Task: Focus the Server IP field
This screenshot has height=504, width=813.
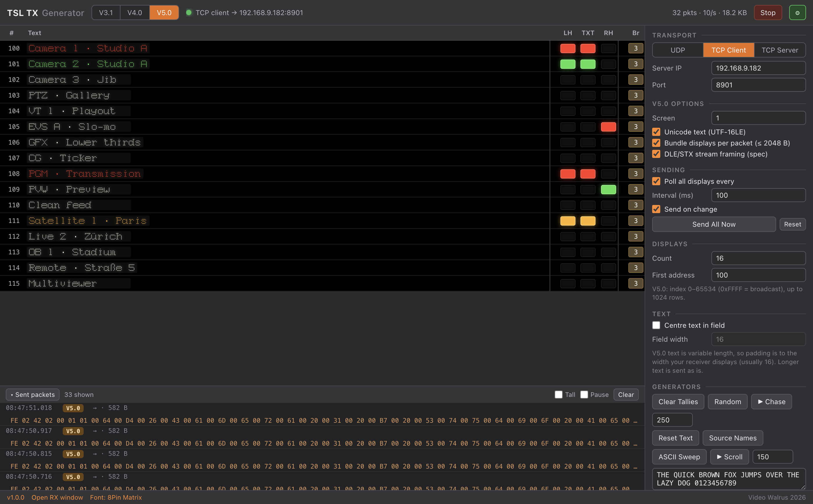Action: pyautogui.click(x=758, y=68)
